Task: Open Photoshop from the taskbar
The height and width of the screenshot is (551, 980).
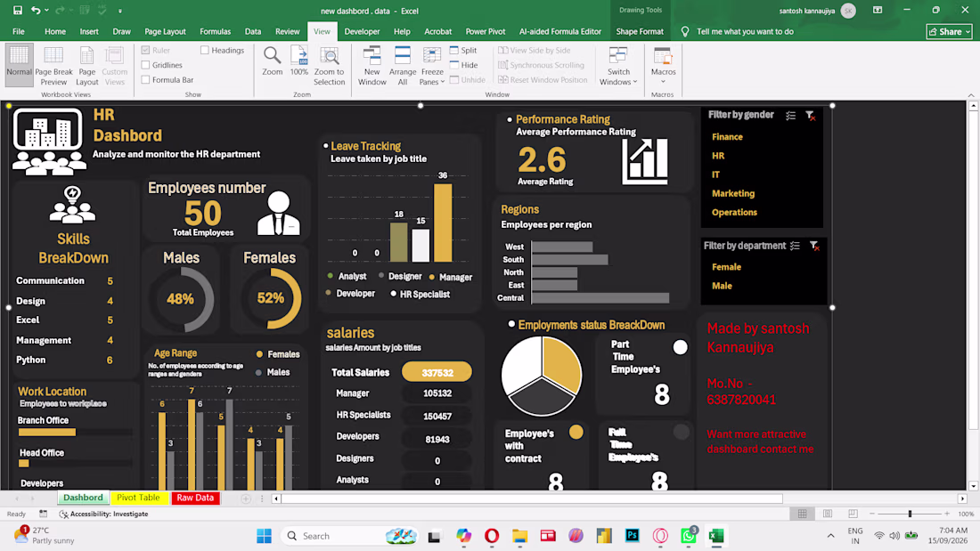Action: (632, 535)
